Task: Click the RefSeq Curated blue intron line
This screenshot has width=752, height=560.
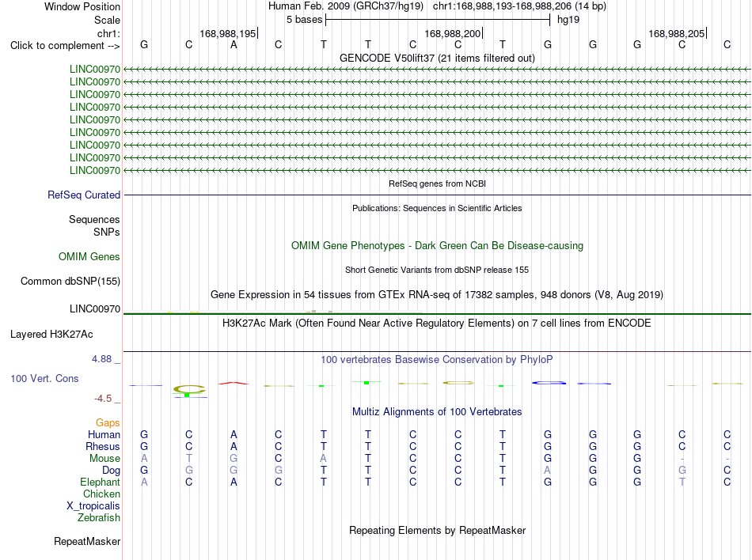Action: [437, 195]
